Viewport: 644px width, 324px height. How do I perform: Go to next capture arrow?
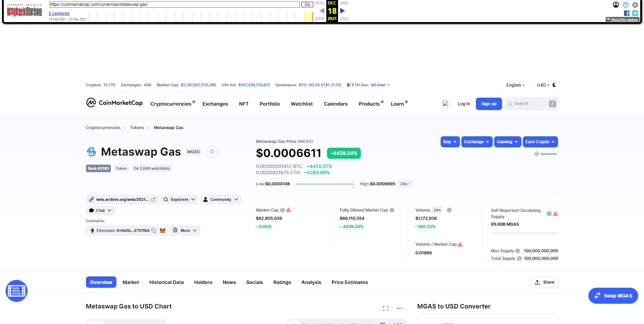[x=343, y=11]
